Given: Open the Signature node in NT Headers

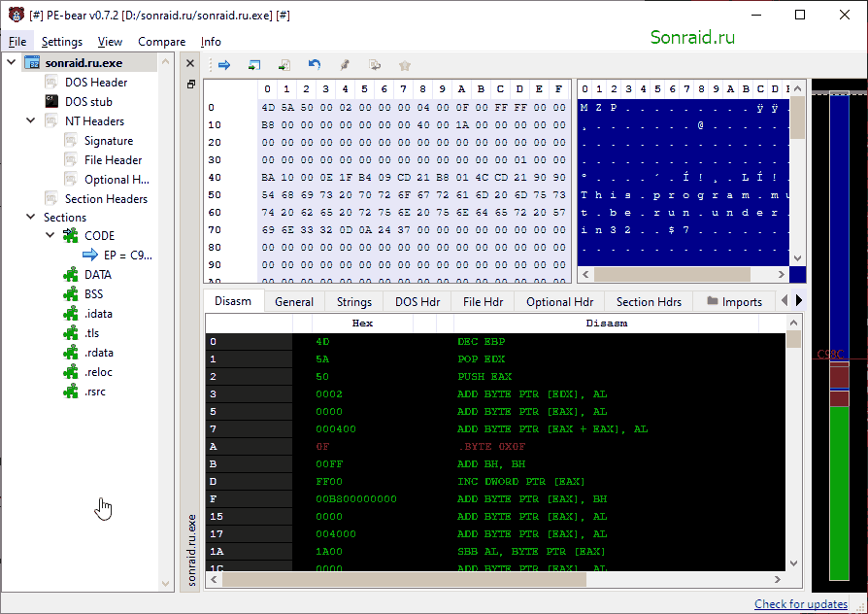Looking at the screenshot, I should [x=109, y=141].
